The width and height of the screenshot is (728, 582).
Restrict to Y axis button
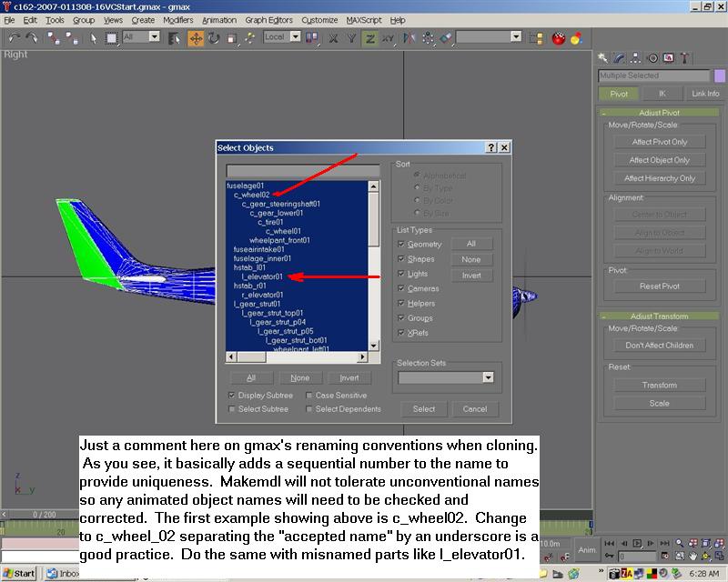(x=351, y=38)
